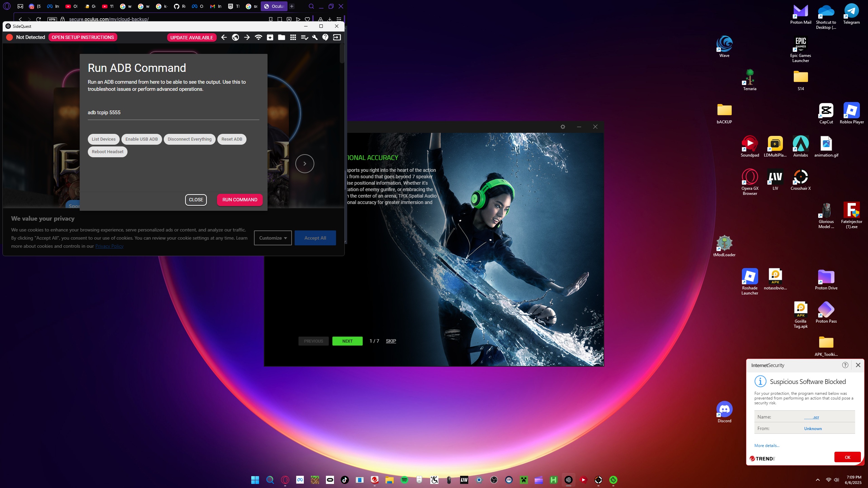Image resolution: width=868 pixels, height=488 pixels.
Task: Open the folder icon in SideQuest toolbar
Action: (x=281, y=37)
